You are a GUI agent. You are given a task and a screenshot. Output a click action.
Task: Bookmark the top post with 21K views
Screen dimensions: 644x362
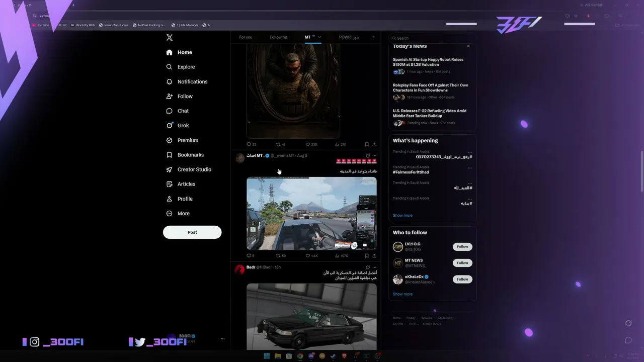[x=367, y=144]
